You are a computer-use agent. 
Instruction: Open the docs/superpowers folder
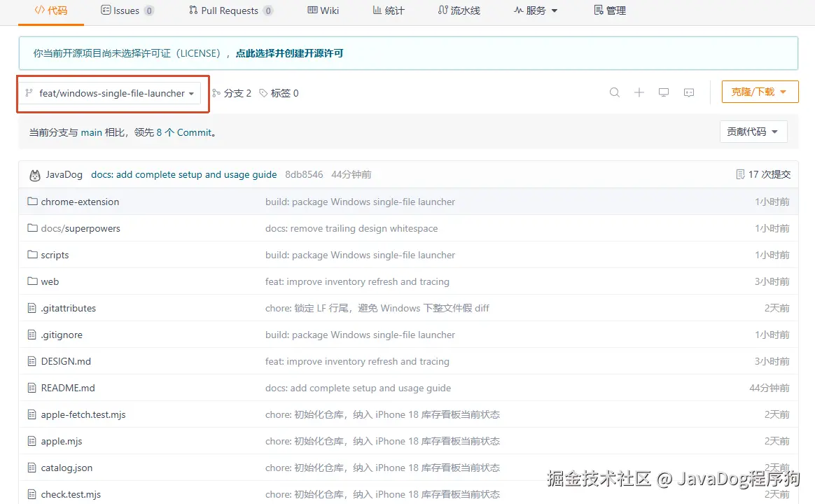tap(81, 228)
